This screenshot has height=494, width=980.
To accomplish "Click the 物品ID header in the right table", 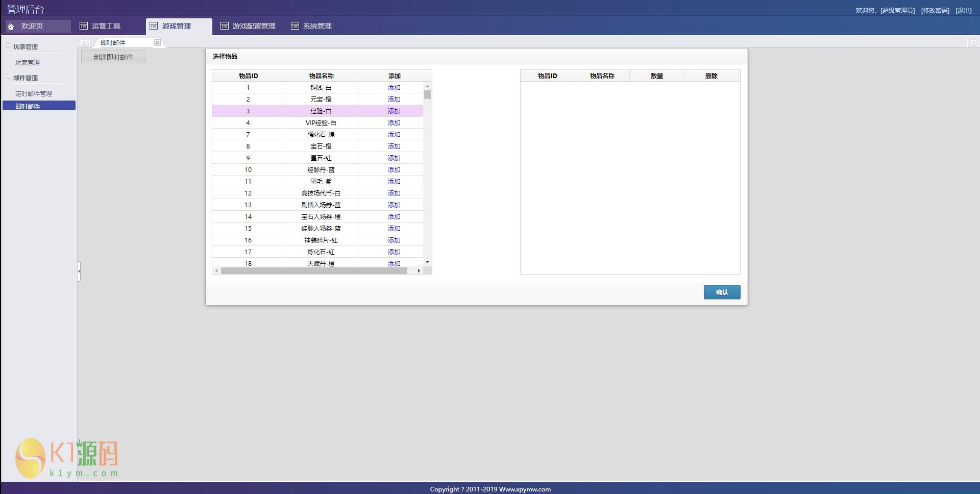I will tap(548, 76).
